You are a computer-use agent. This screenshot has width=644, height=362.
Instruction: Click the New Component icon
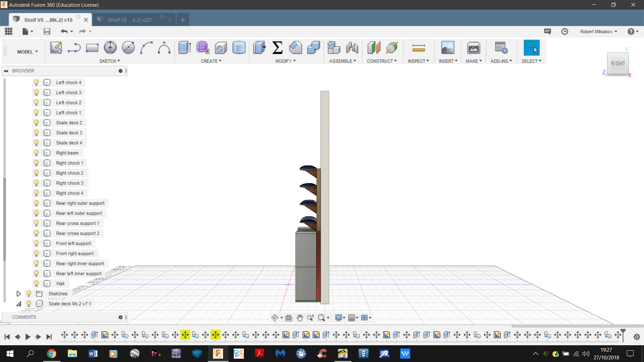333,48
